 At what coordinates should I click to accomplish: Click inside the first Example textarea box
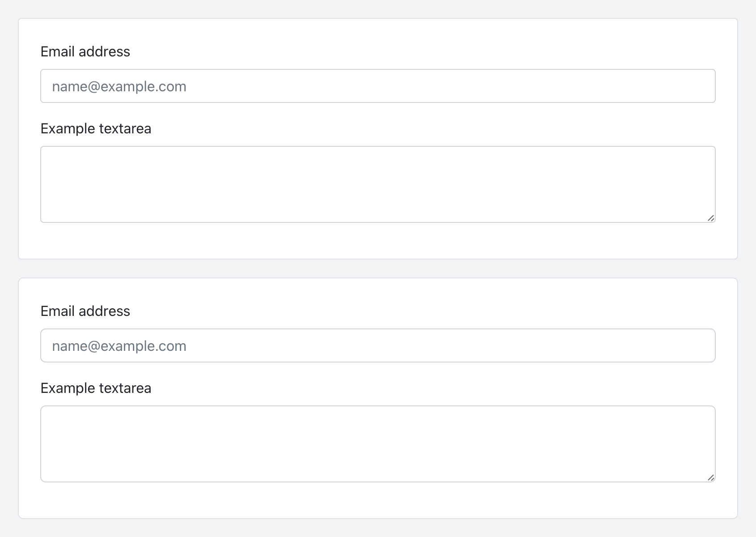378,184
